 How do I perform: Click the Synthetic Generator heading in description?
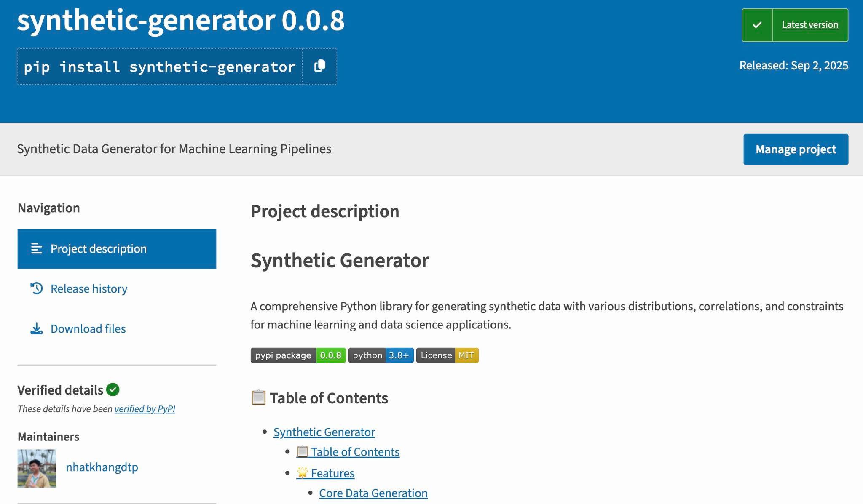pos(340,261)
